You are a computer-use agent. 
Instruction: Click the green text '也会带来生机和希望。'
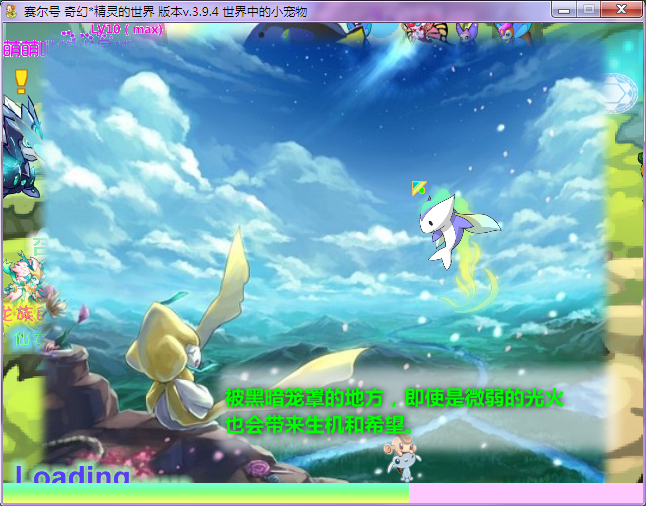click(x=319, y=425)
